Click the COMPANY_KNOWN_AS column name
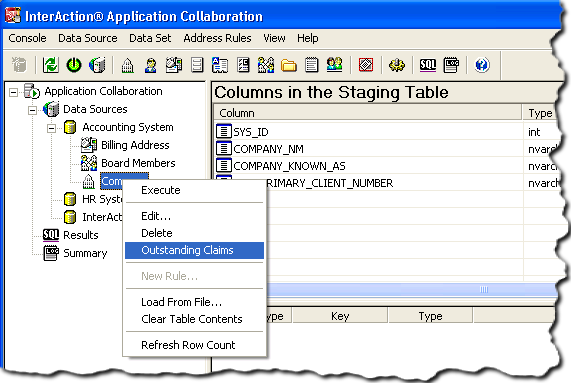 click(x=289, y=166)
